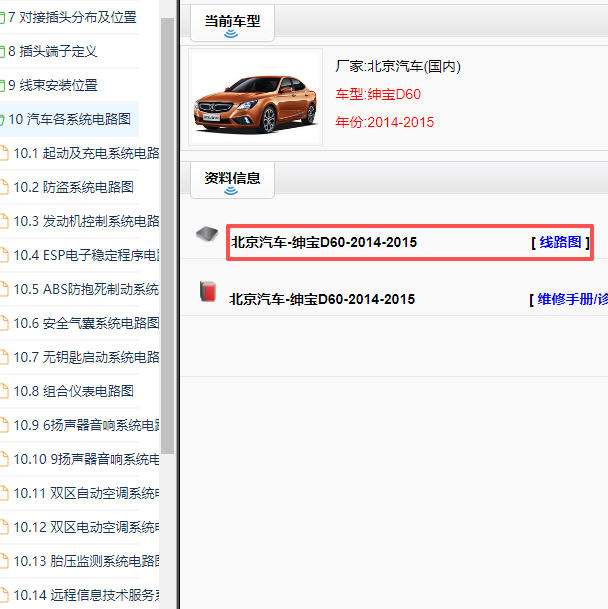Select first 北京汽车-绅宝D60-2014-2015 wiring entry title

click(x=324, y=242)
